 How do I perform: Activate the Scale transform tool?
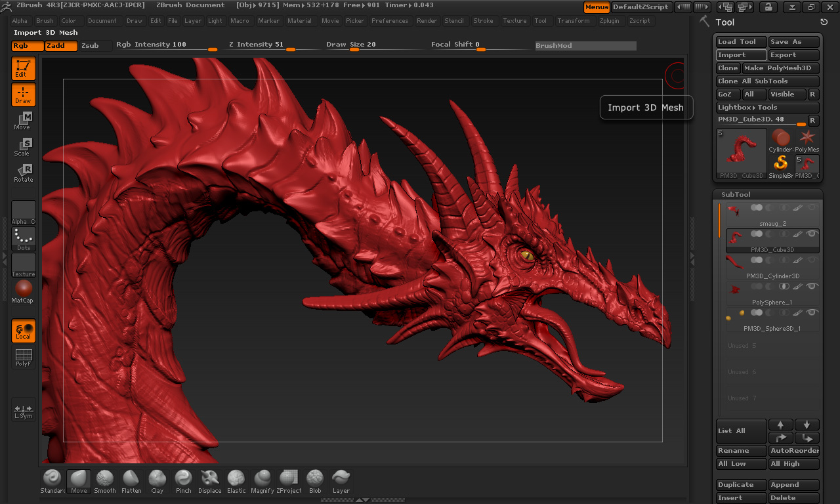coord(23,147)
